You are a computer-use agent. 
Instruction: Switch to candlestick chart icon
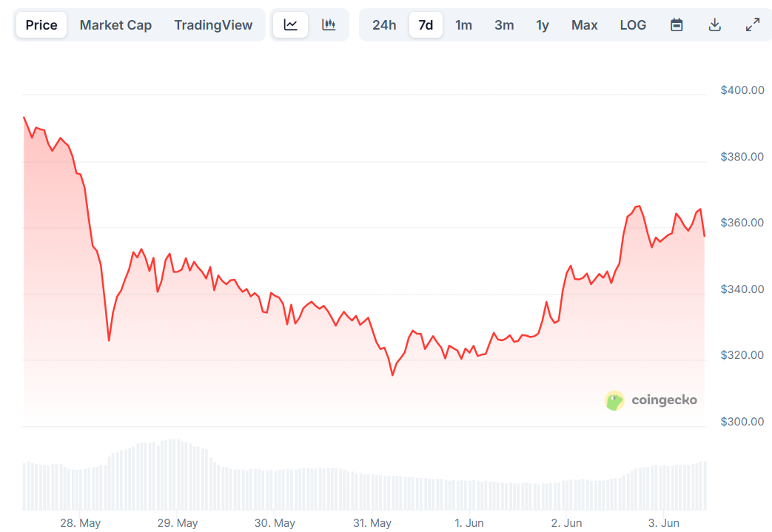point(329,24)
